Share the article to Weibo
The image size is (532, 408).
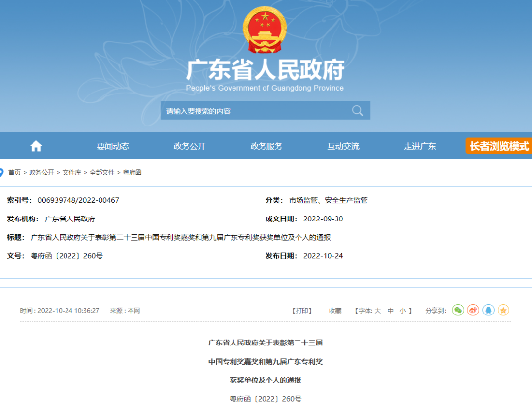473,310
